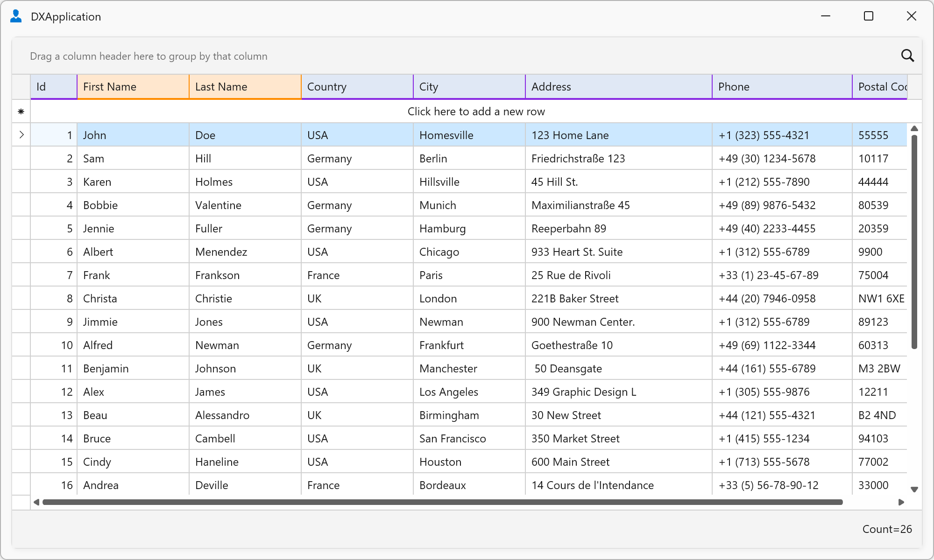Click the DXApplication user icon in title bar
This screenshot has height=560, width=934.
pyautogui.click(x=16, y=16)
